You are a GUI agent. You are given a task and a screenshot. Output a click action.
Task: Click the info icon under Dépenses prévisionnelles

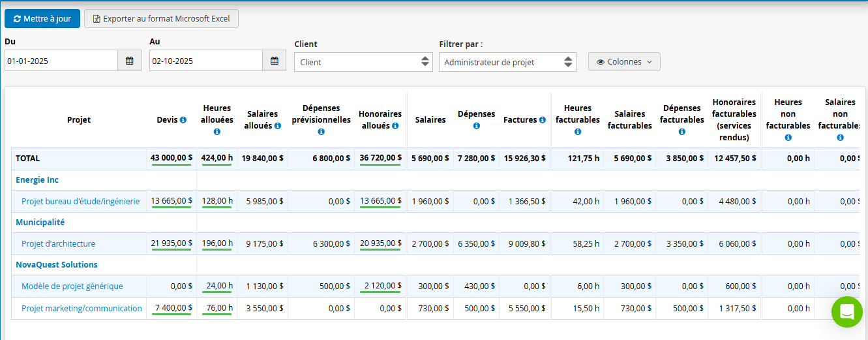click(x=321, y=132)
